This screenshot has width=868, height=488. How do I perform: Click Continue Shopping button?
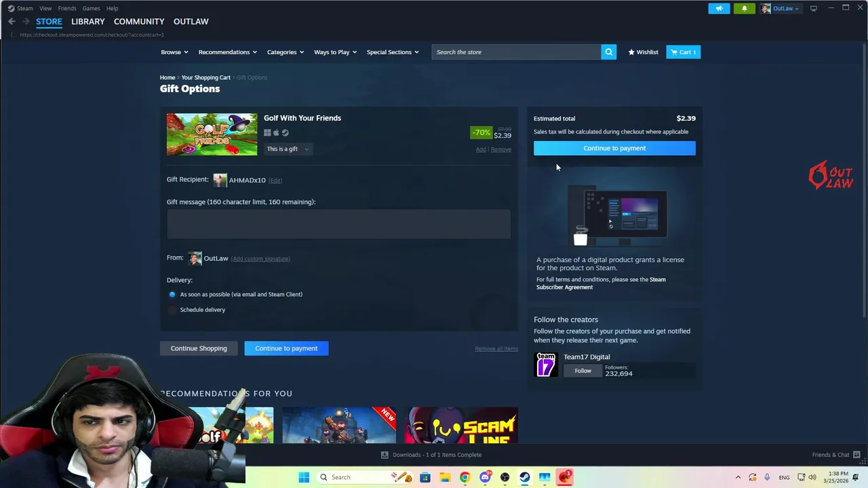199,348
